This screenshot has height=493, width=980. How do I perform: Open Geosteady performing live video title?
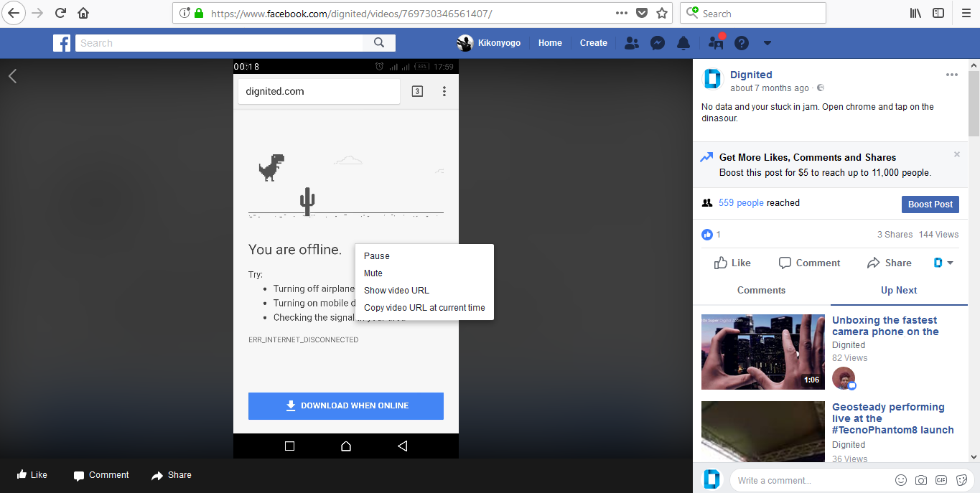tap(893, 418)
